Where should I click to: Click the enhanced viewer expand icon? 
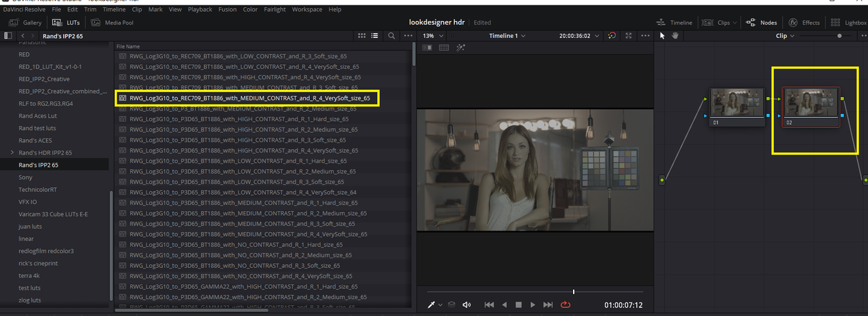628,35
